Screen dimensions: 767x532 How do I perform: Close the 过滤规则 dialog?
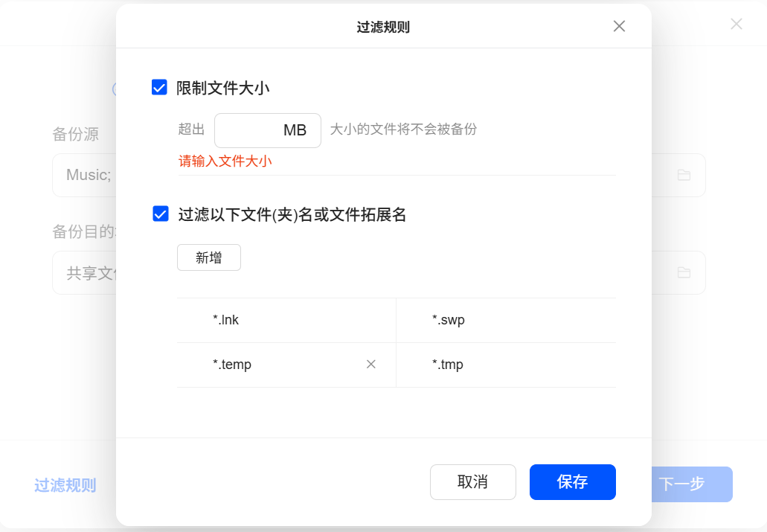pyautogui.click(x=619, y=27)
